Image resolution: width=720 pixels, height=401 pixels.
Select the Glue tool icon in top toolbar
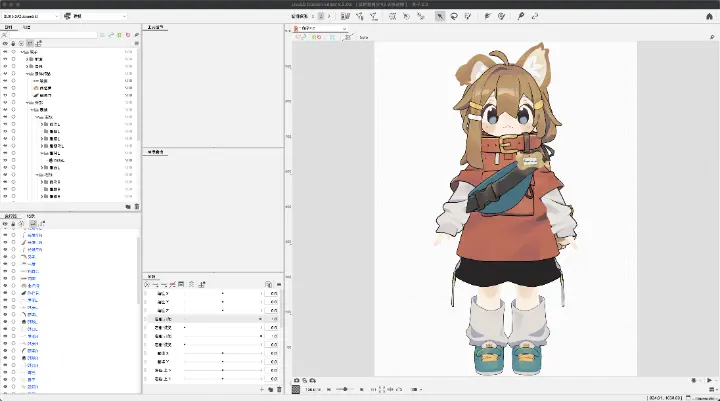pyautogui.click(x=521, y=16)
